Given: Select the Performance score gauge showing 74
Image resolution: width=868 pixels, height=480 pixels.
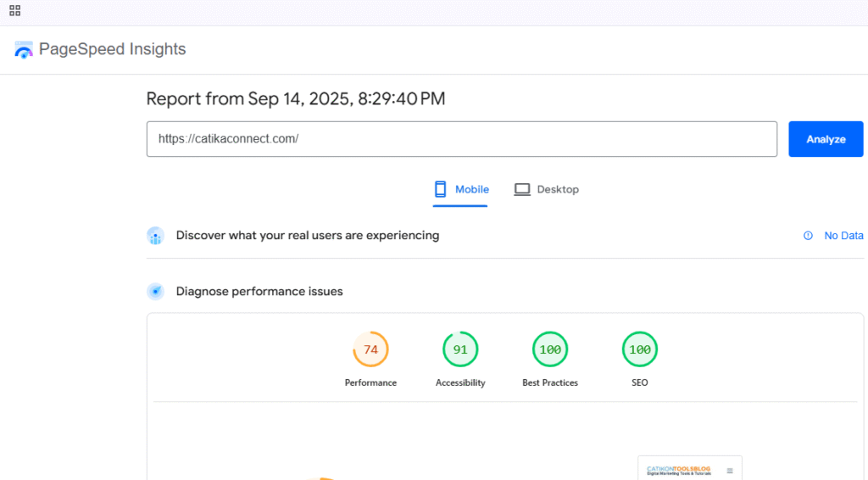Looking at the screenshot, I should pyautogui.click(x=370, y=349).
